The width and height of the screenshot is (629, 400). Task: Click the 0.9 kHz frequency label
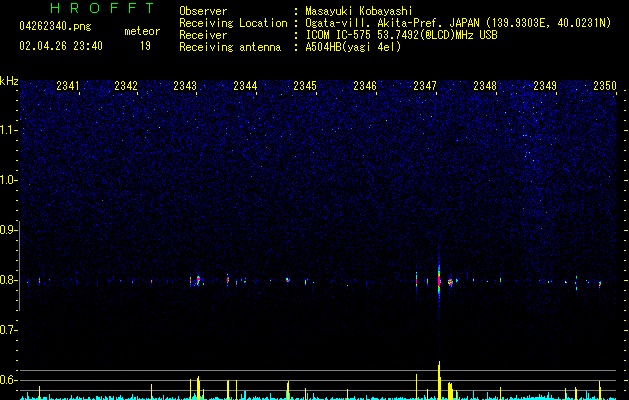pyautogui.click(x=8, y=230)
